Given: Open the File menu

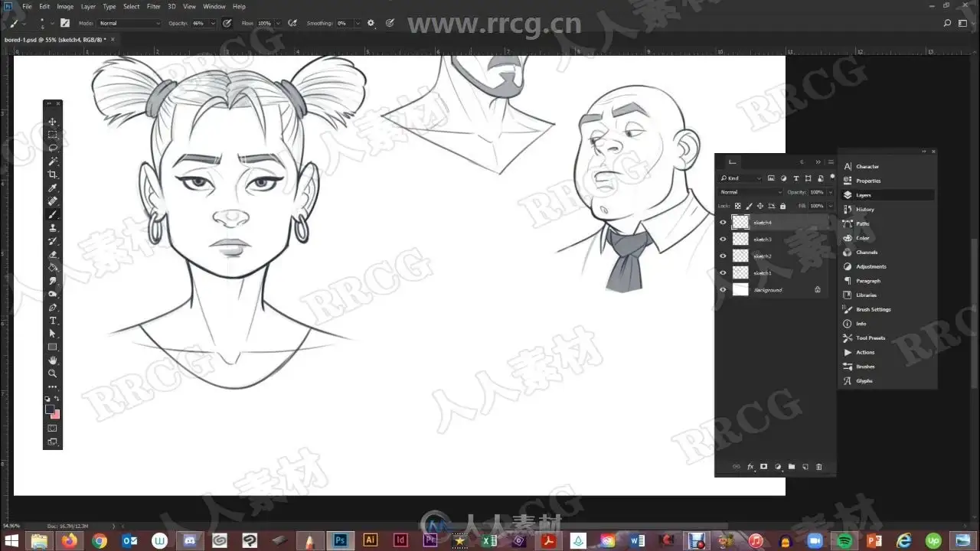Looking at the screenshot, I should point(27,6).
